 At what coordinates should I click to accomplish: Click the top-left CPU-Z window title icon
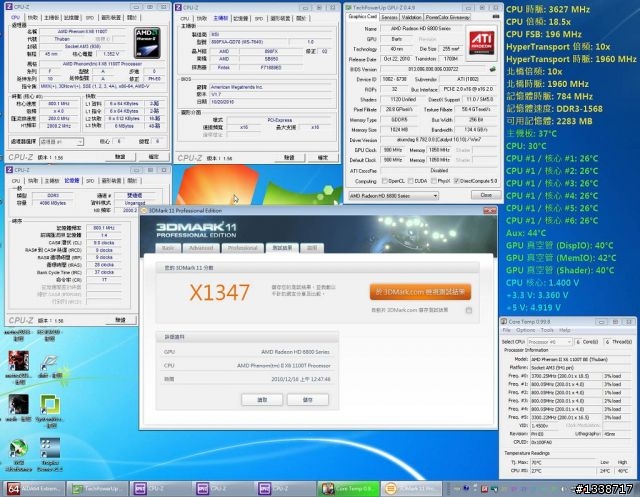(9, 7)
